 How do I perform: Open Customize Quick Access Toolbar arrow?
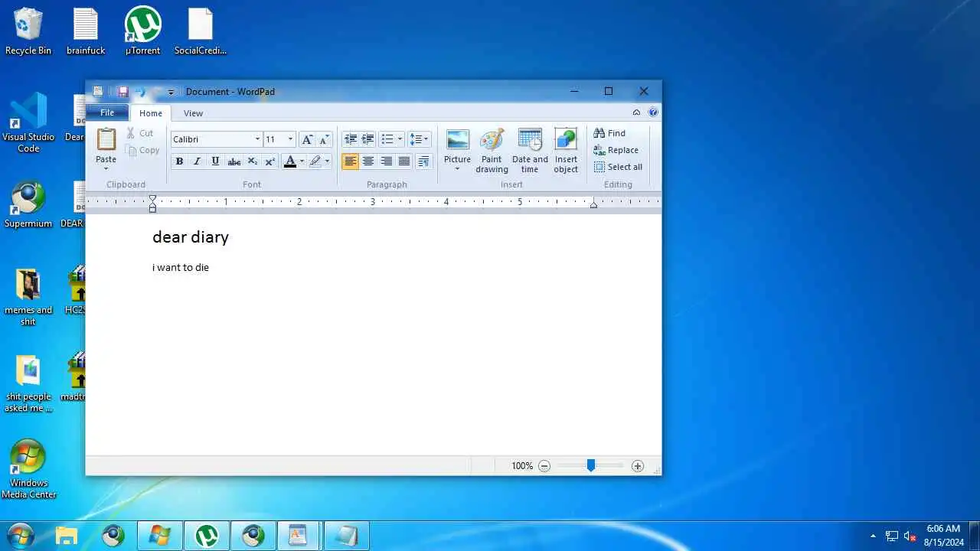pos(171,92)
